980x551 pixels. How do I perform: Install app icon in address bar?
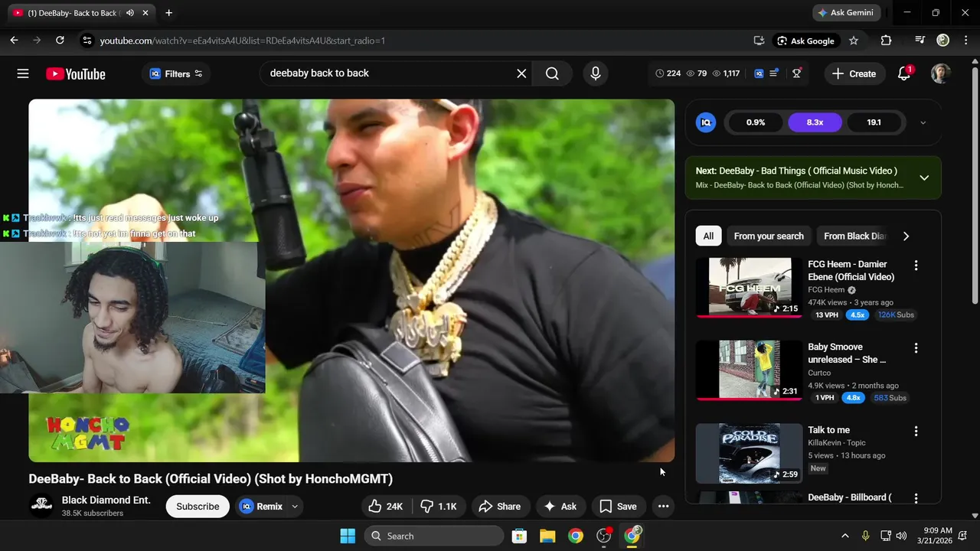point(759,41)
